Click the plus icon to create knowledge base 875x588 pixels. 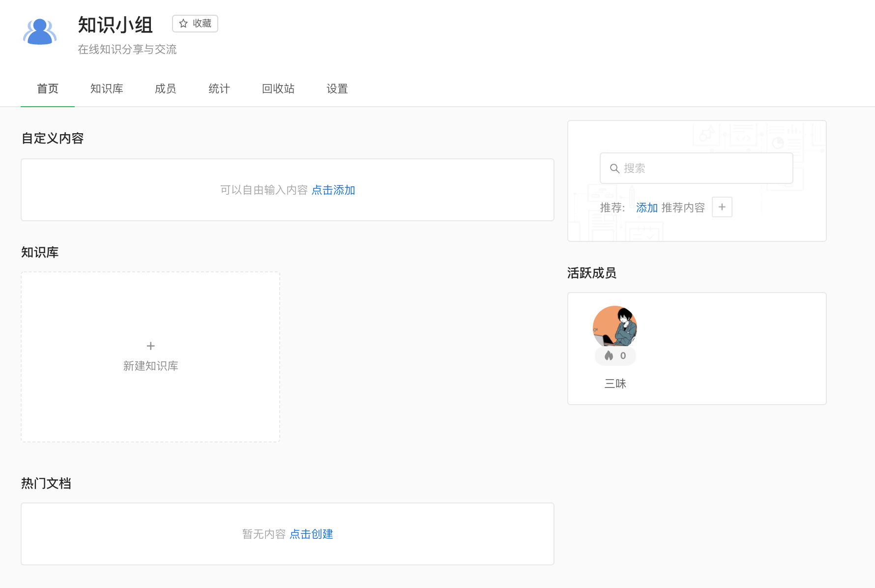[151, 346]
